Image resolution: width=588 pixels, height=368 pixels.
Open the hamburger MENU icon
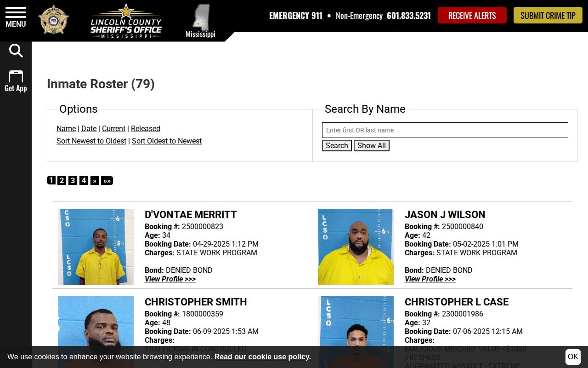(x=16, y=17)
